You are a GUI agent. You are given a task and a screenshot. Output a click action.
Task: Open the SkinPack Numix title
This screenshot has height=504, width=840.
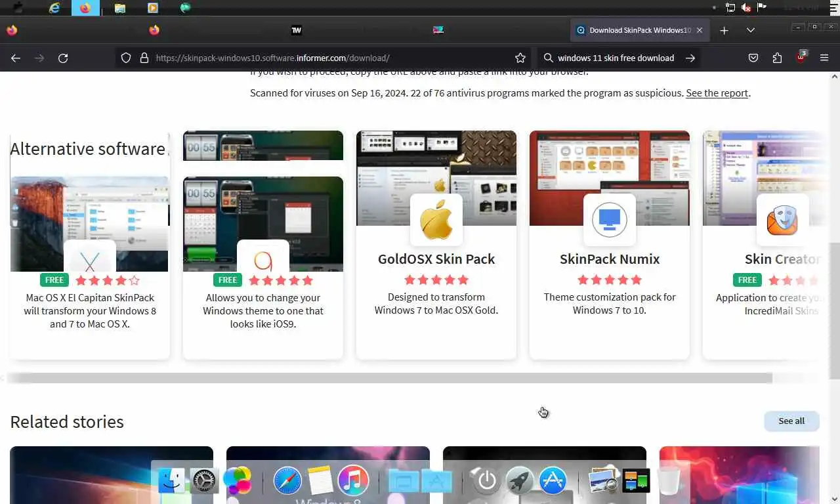[x=610, y=259]
